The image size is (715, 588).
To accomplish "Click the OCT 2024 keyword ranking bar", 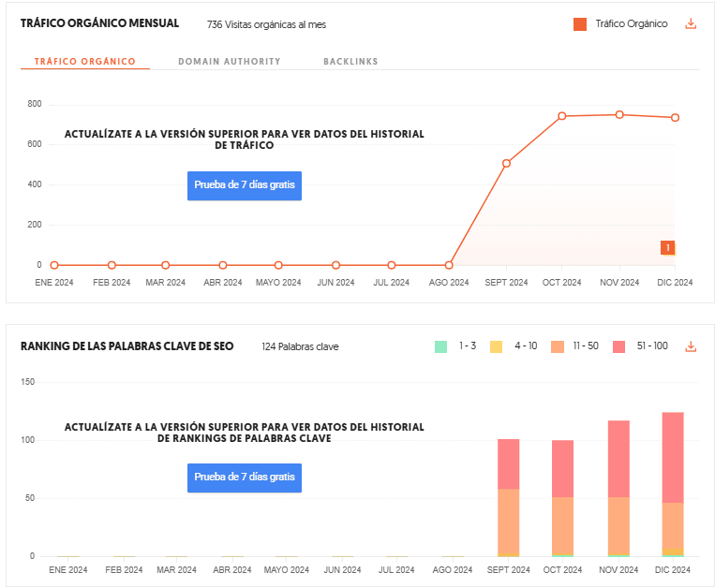I will click(562, 498).
